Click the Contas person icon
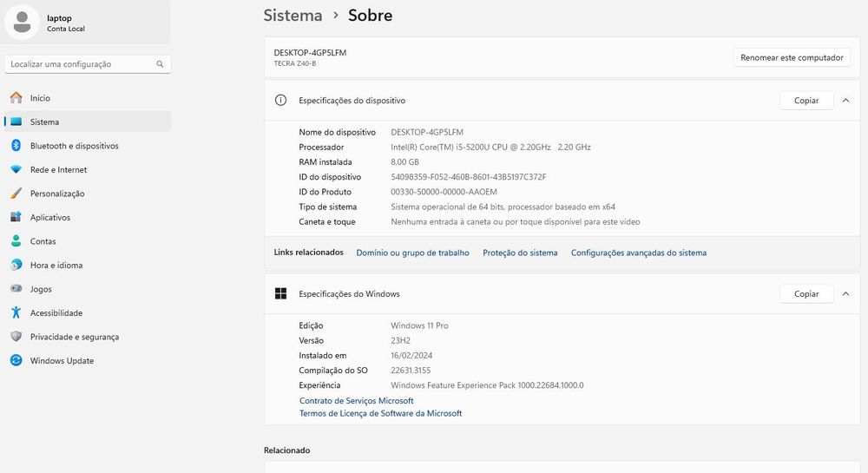 (x=16, y=240)
